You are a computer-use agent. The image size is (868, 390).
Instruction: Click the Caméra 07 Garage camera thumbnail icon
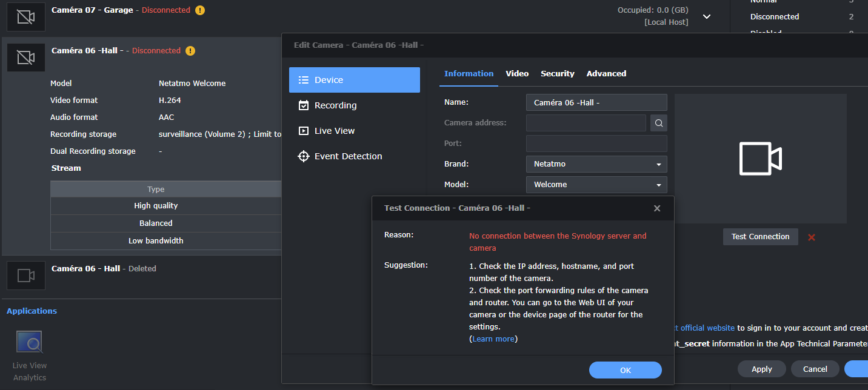click(25, 17)
